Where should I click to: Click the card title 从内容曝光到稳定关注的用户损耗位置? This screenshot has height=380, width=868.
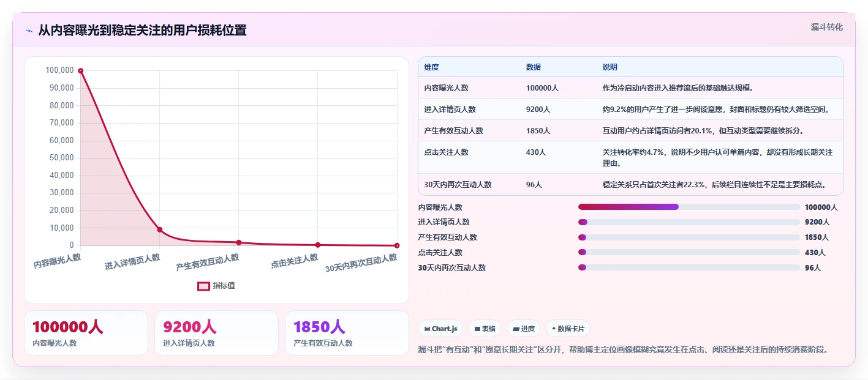tap(142, 31)
